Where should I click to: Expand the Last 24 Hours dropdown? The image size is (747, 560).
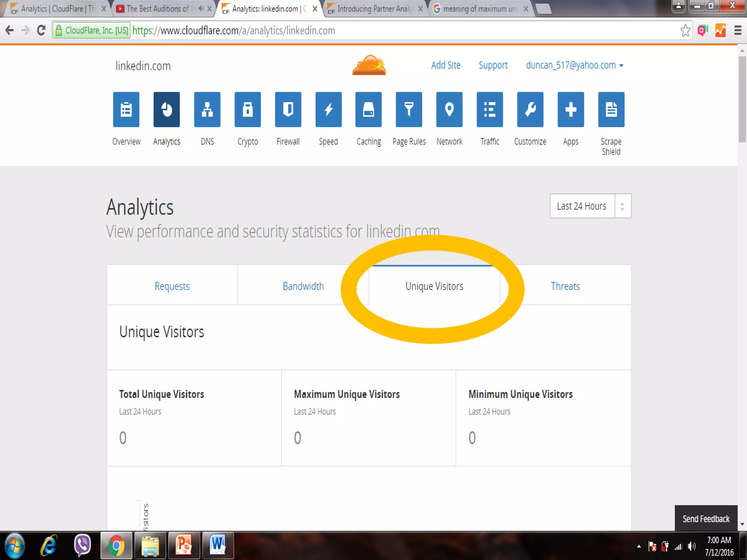point(590,206)
